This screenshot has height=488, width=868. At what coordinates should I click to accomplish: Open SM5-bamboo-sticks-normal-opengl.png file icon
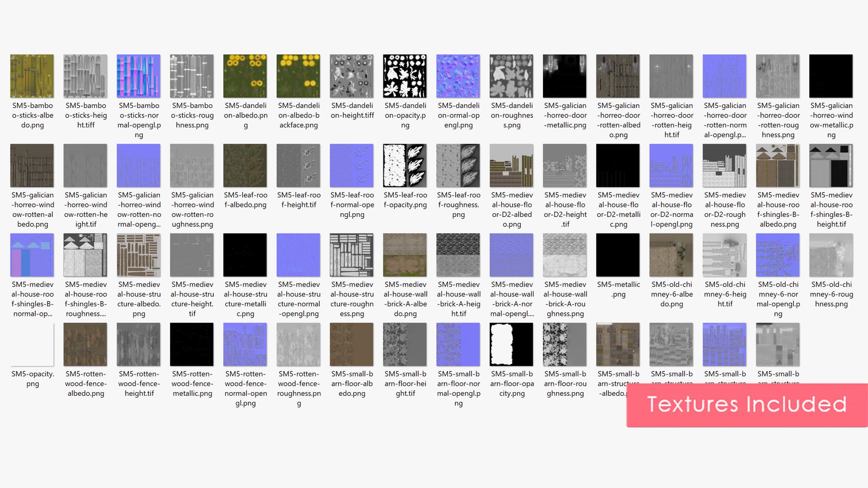(139, 76)
